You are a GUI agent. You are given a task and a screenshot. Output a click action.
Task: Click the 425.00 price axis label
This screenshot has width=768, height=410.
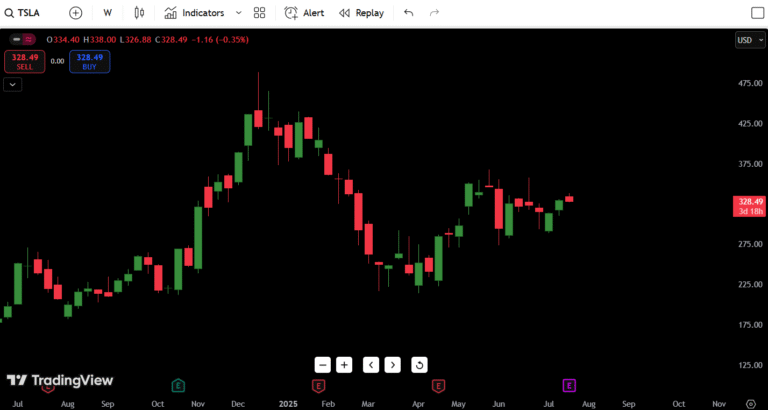point(750,123)
